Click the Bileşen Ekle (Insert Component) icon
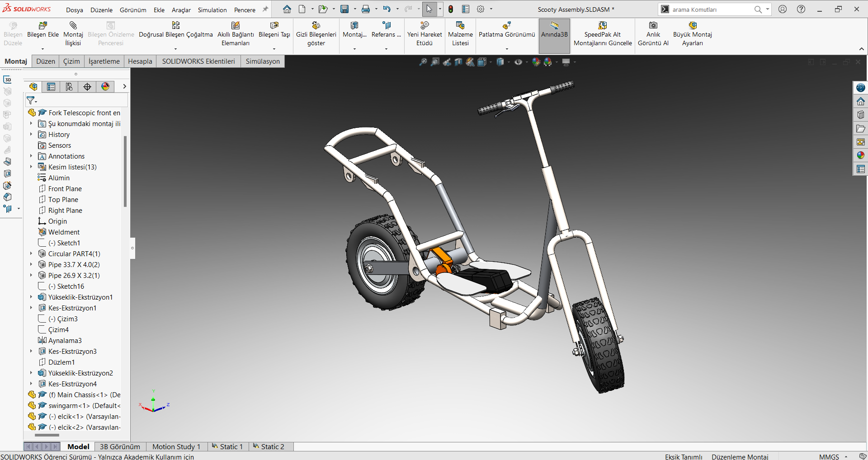The image size is (868, 460). (x=43, y=26)
